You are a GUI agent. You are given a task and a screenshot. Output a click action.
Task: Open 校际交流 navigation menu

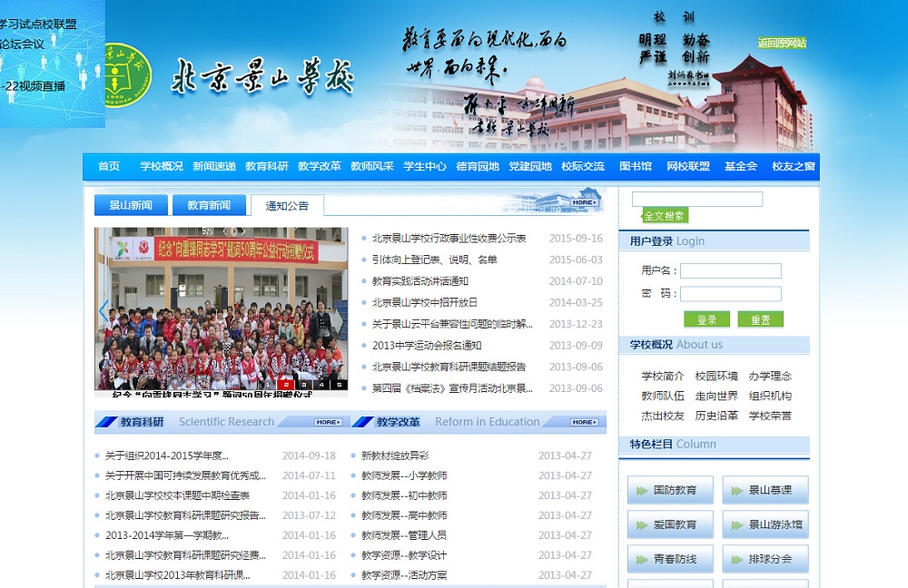(583, 166)
